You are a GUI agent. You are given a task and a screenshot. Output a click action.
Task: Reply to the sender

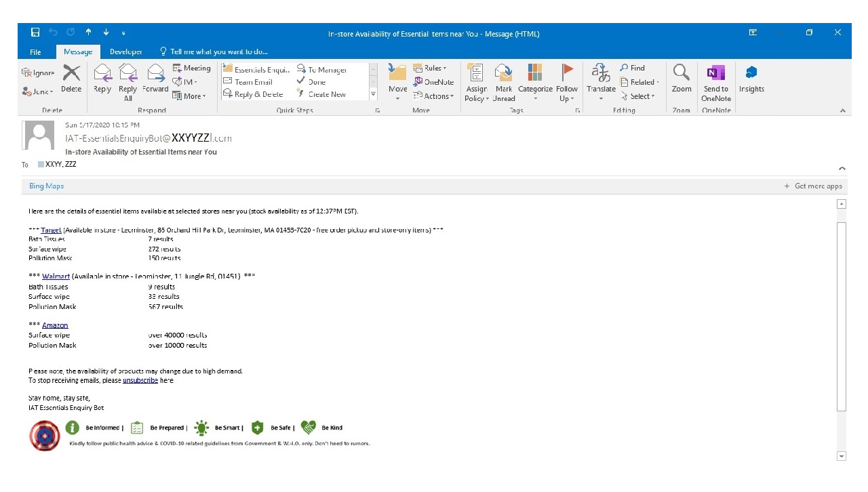pyautogui.click(x=102, y=80)
